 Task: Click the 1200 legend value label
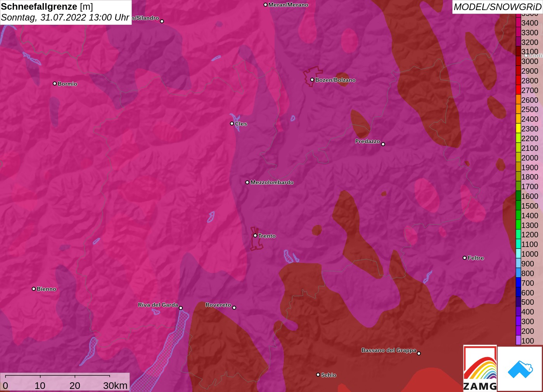(x=530, y=235)
